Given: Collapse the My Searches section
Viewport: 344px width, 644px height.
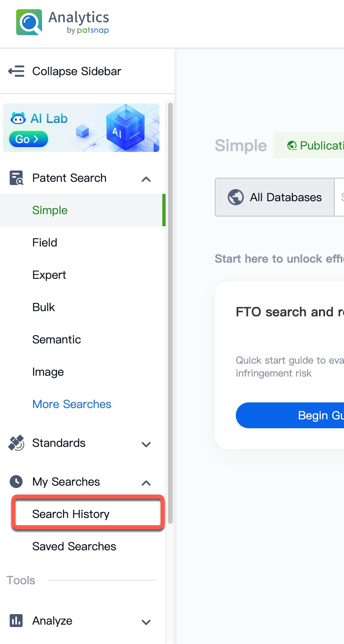Looking at the screenshot, I should [147, 482].
